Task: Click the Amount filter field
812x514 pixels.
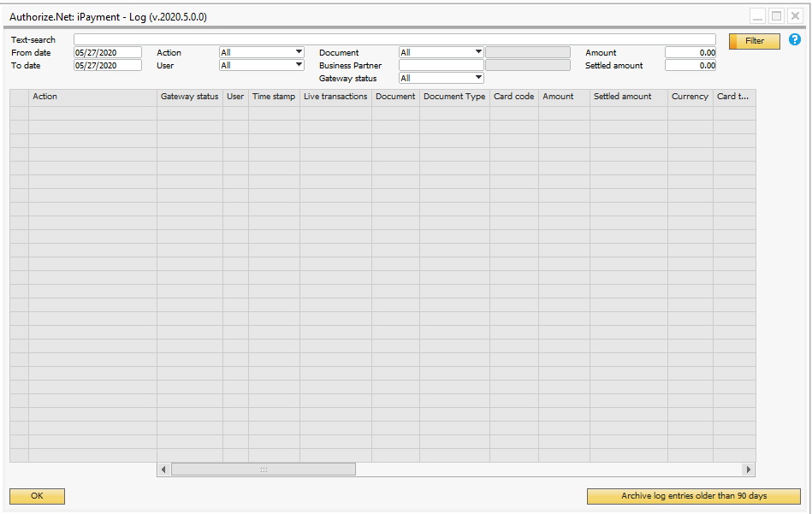Action: pyautogui.click(x=690, y=52)
